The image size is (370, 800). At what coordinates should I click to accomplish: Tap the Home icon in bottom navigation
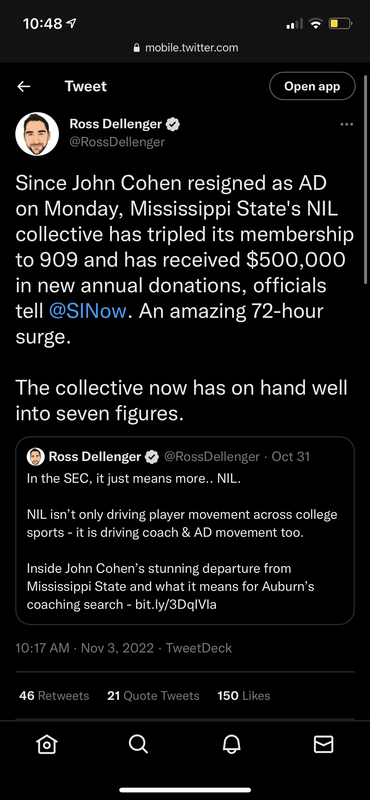(46, 744)
